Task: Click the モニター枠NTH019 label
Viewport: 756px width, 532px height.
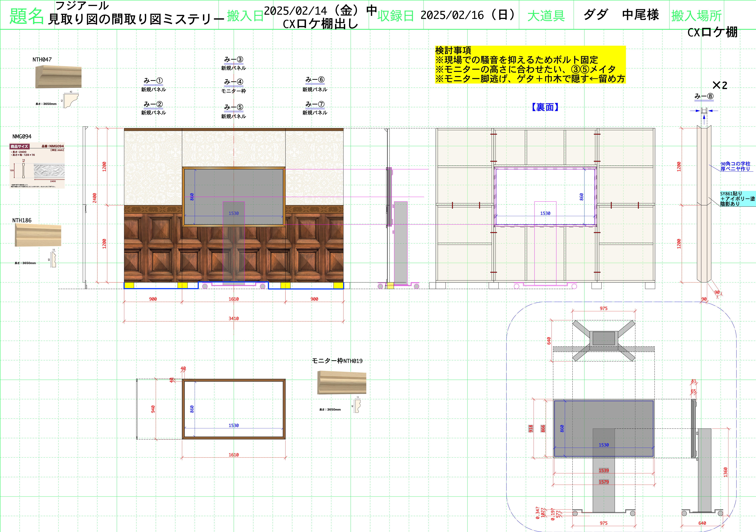Action: pos(337,361)
